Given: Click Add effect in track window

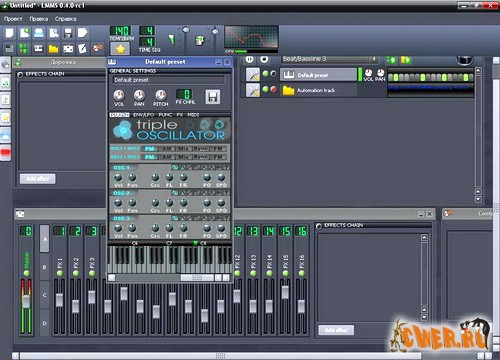Looking at the screenshot, I should [38, 179].
